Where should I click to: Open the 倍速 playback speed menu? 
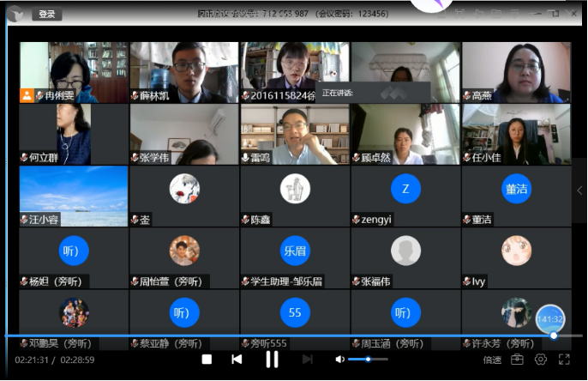coord(492,360)
